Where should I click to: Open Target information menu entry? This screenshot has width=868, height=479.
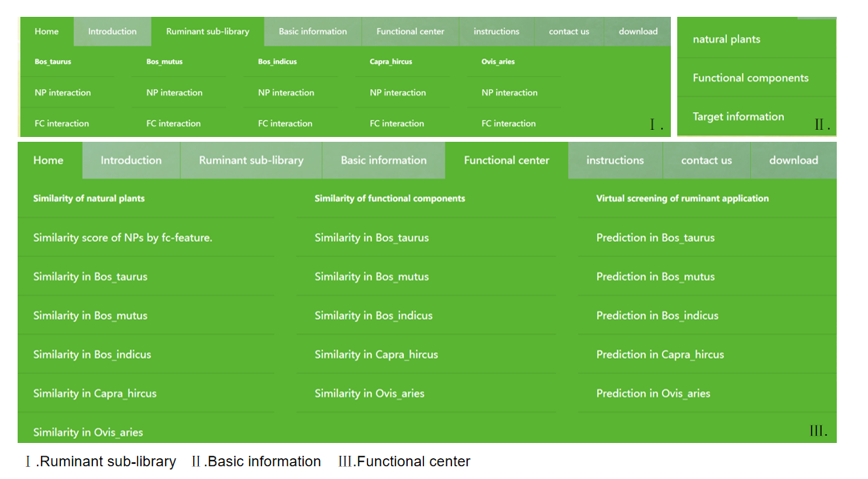click(x=738, y=117)
